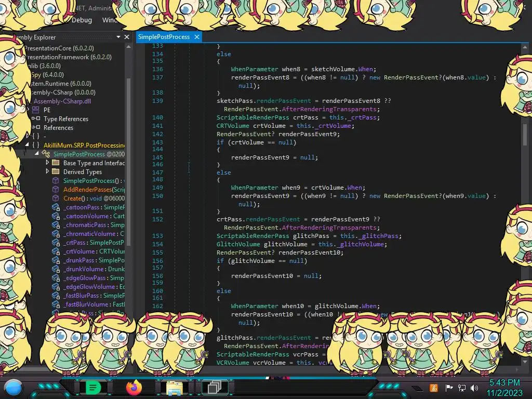The image size is (532, 399).
Task: Click this._glitchPass reference on line 153
Action: click(x=369, y=236)
